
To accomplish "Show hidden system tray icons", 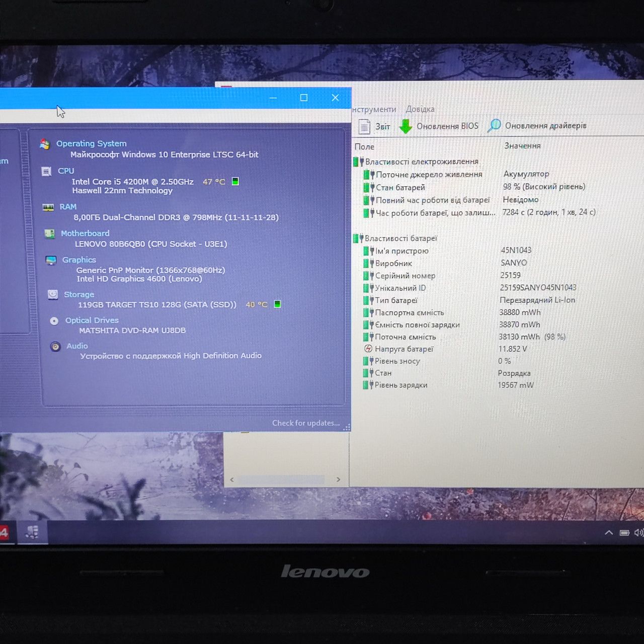I will [x=608, y=532].
